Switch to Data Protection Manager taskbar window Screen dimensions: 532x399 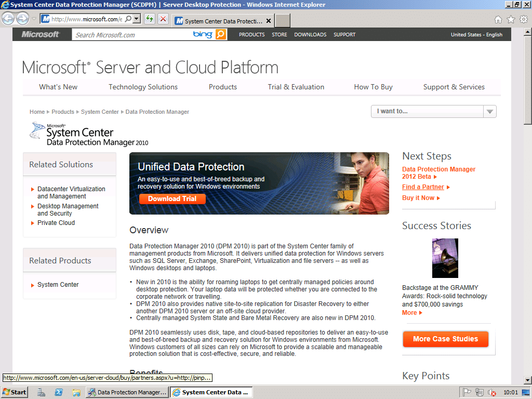pyautogui.click(x=127, y=392)
